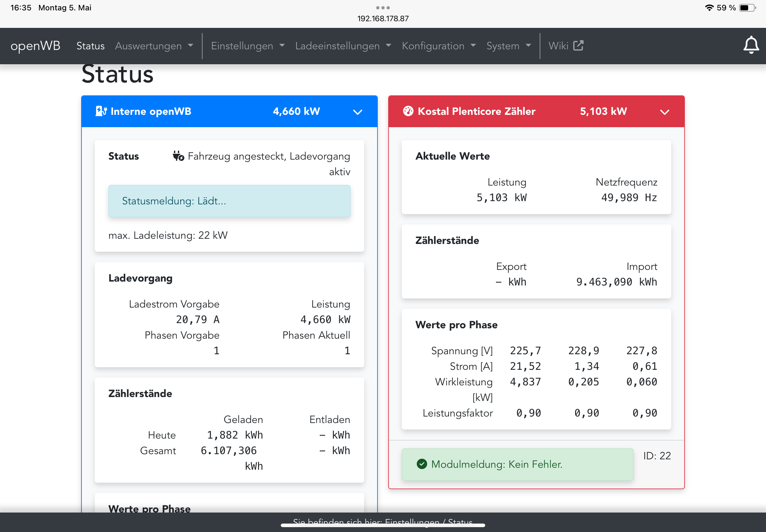Click the charging station icon in Interne openWB header

(x=101, y=111)
